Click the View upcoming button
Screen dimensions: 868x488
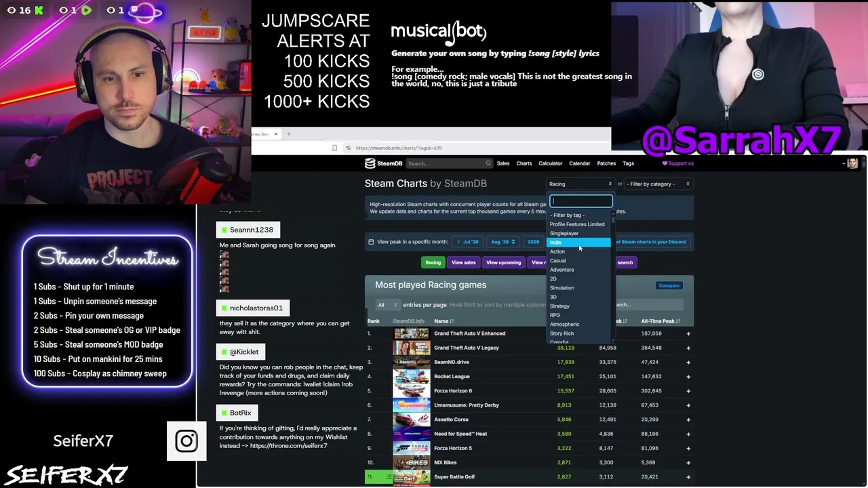click(x=503, y=262)
